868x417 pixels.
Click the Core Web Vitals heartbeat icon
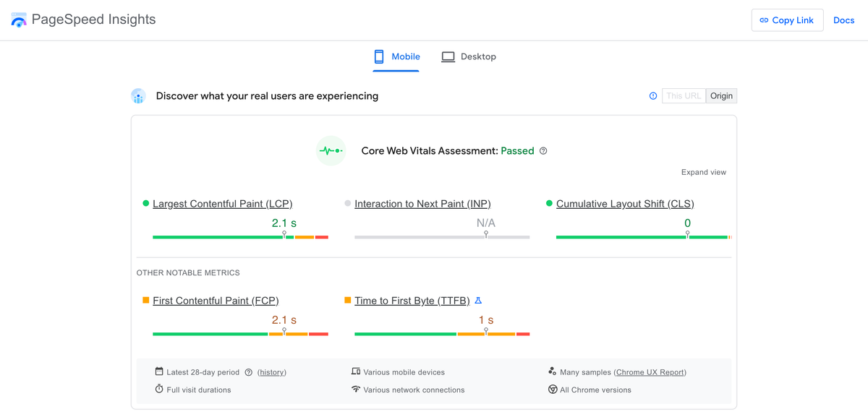pos(331,150)
